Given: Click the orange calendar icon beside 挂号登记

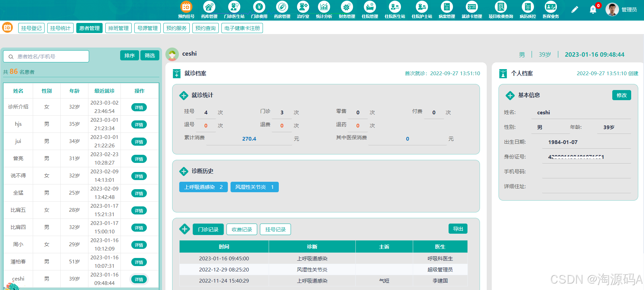Looking at the screenshot, I should (7, 28).
